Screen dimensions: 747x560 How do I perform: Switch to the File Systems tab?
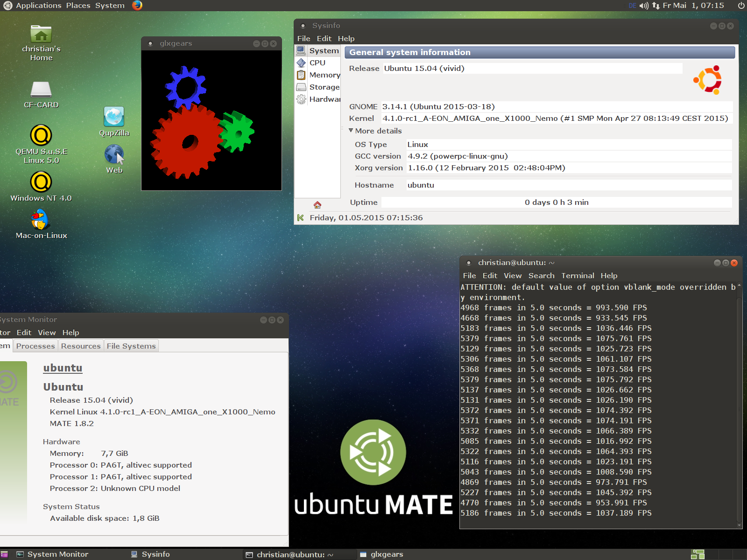click(131, 346)
